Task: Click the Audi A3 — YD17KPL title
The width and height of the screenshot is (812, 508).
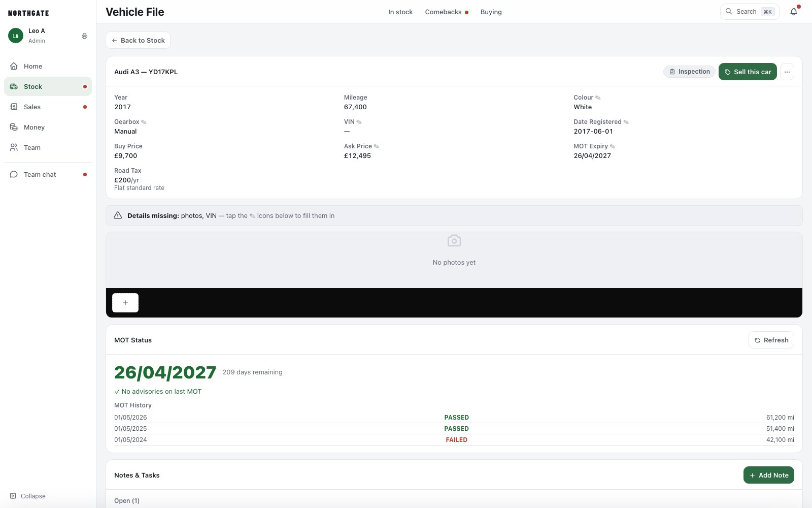Action: tap(146, 72)
